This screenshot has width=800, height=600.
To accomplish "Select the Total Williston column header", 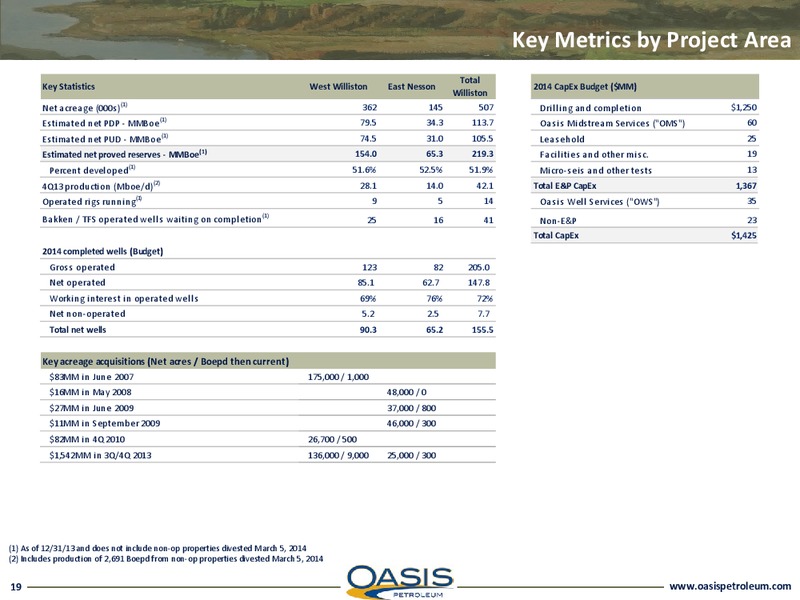I will click(469, 86).
